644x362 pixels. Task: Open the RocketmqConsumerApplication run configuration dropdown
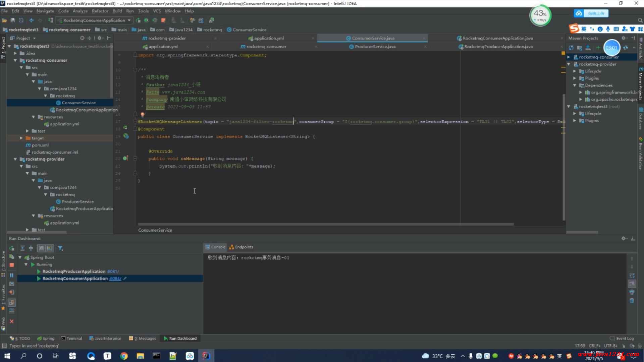95,20
